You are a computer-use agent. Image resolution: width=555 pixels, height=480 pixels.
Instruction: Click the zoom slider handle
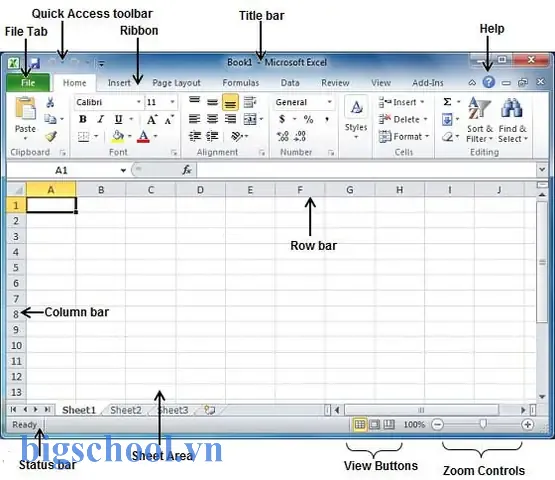click(483, 424)
